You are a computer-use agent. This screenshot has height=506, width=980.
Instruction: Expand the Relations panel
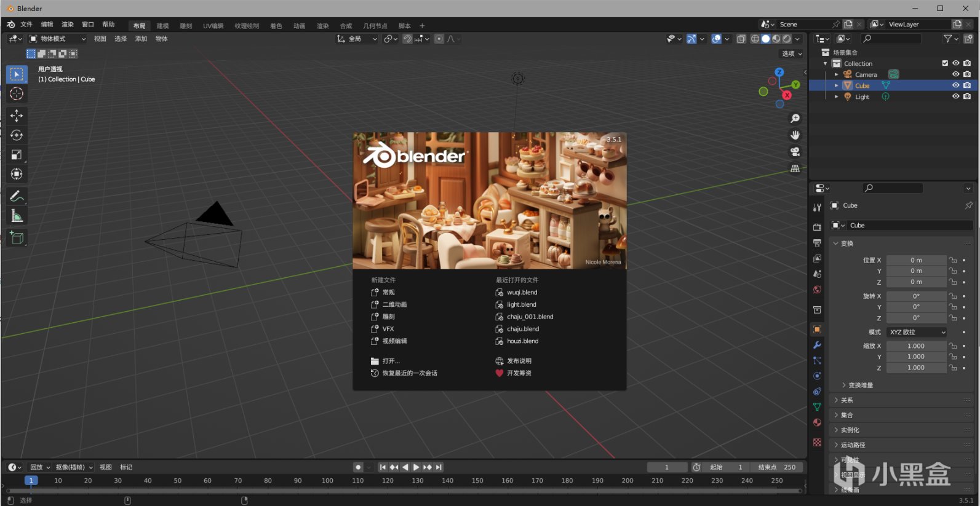click(x=902, y=400)
